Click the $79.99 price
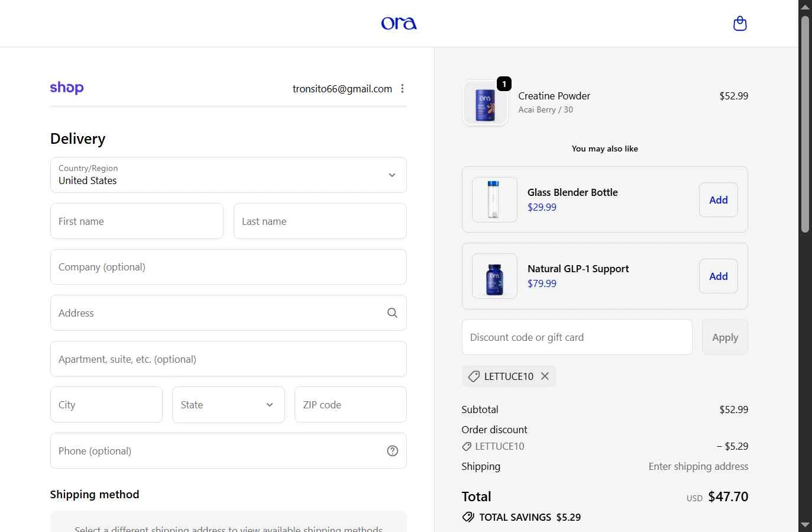This screenshot has width=812, height=532. [542, 283]
